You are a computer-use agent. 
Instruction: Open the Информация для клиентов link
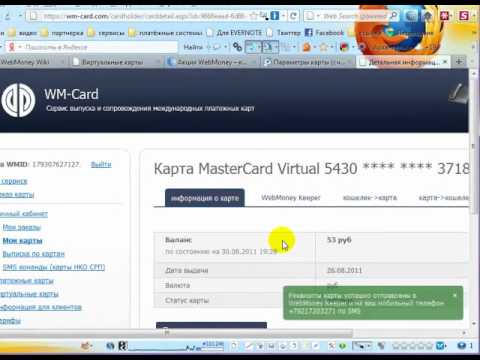41,307
